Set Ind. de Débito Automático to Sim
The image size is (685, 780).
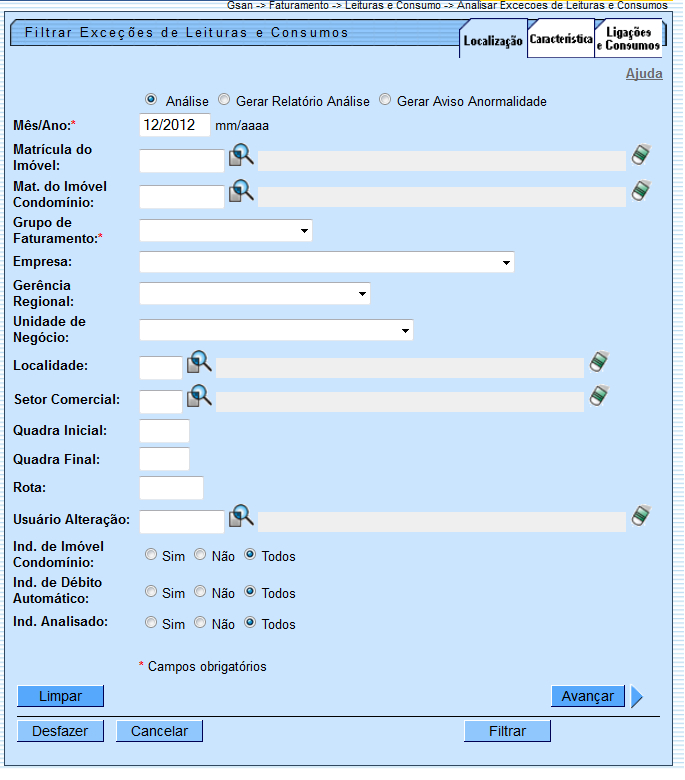click(151, 591)
